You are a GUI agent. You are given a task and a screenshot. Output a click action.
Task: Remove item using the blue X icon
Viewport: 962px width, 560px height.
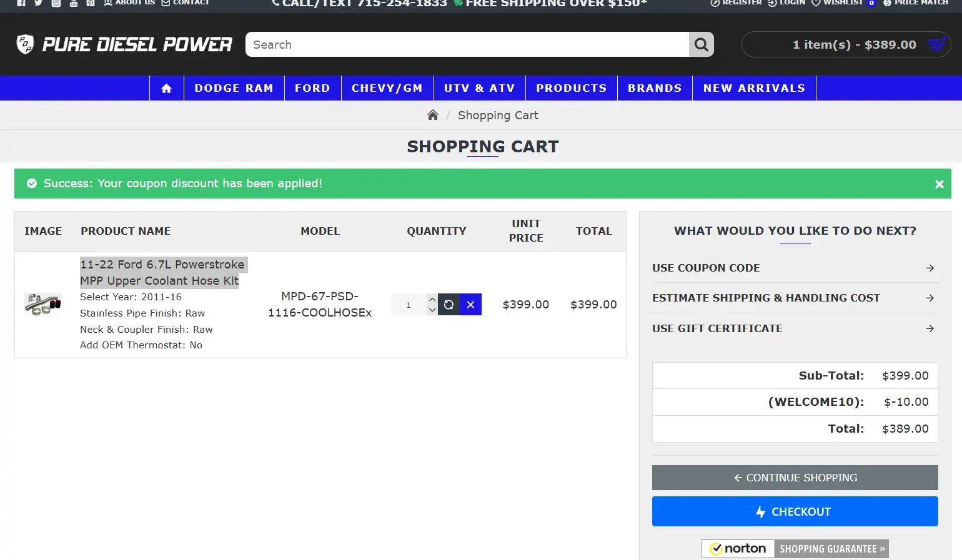[470, 305]
